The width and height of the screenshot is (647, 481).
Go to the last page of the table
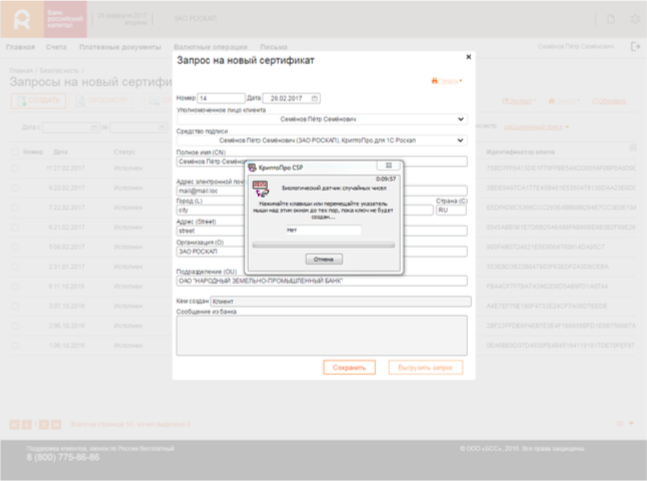click(x=56, y=424)
